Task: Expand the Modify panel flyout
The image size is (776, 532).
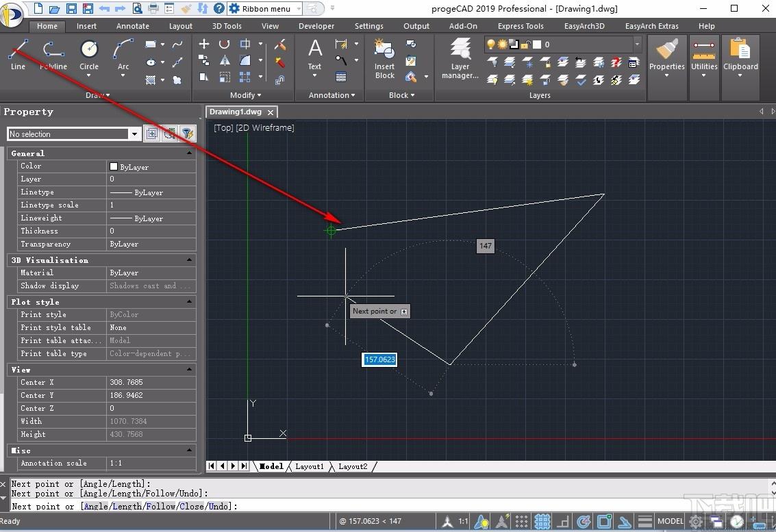Action: 245,95
